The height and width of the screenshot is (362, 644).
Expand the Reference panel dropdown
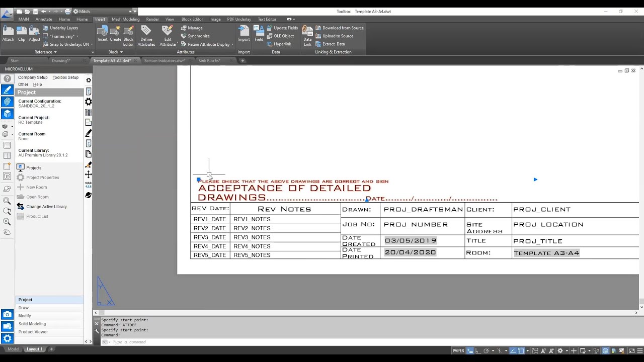45,52
